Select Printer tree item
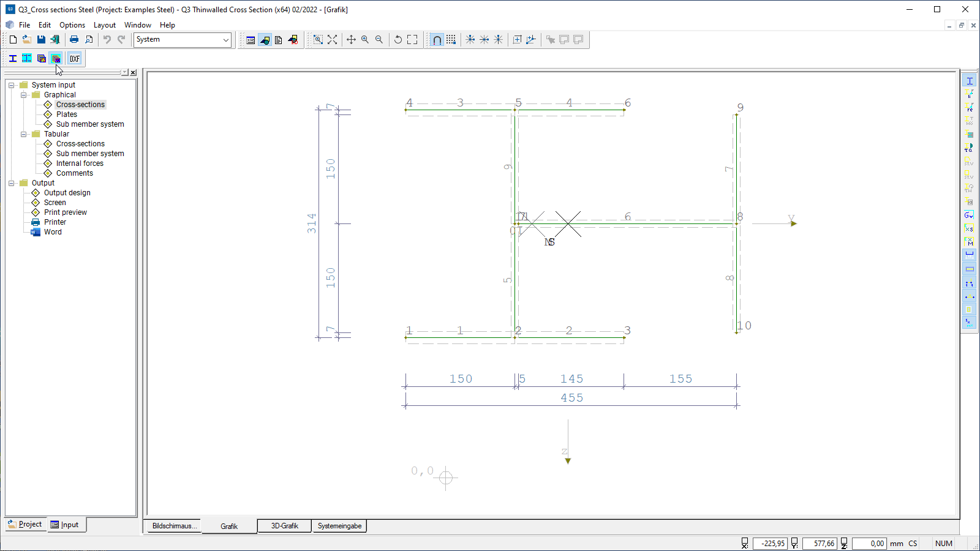The image size is (980, 551). tap(55, 222)
